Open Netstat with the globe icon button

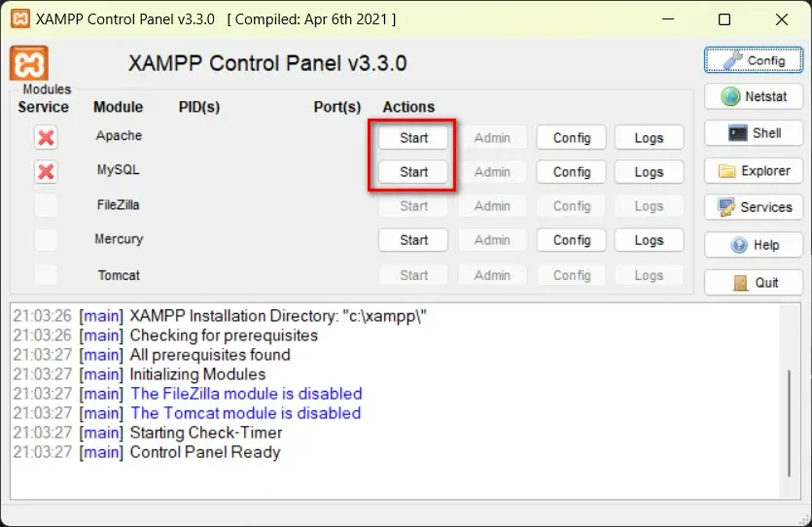[x=753, y=96]
